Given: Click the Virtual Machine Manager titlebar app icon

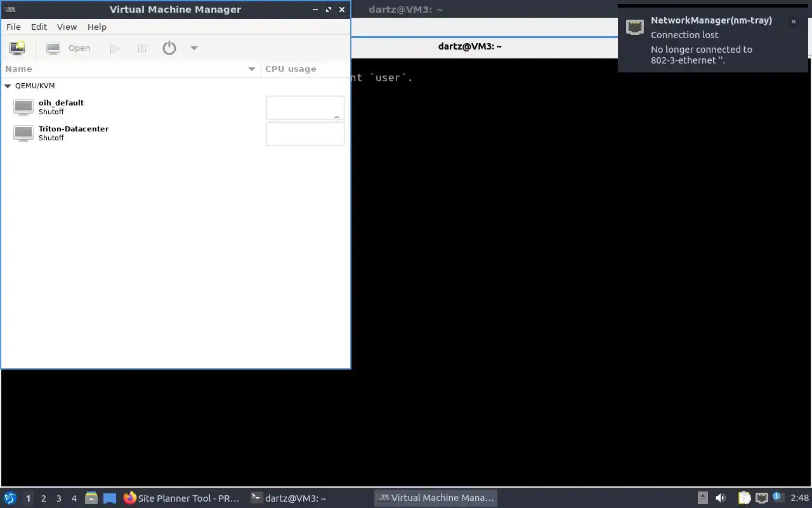Looking at the screenshot, I should [10, 10].
